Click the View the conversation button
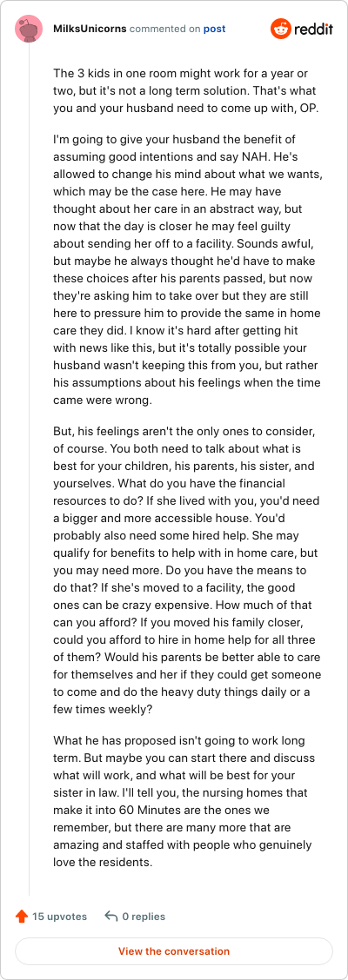 [174, 952]
